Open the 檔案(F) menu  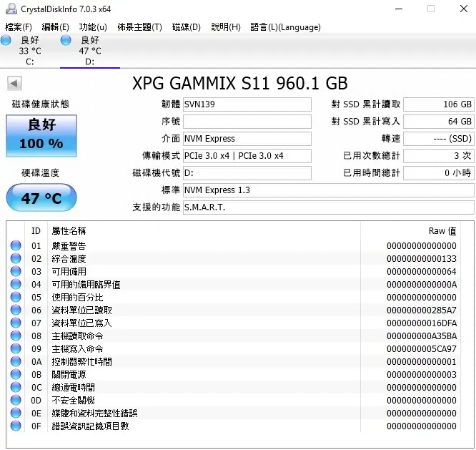pyautogui.click(x=19, y=27)
